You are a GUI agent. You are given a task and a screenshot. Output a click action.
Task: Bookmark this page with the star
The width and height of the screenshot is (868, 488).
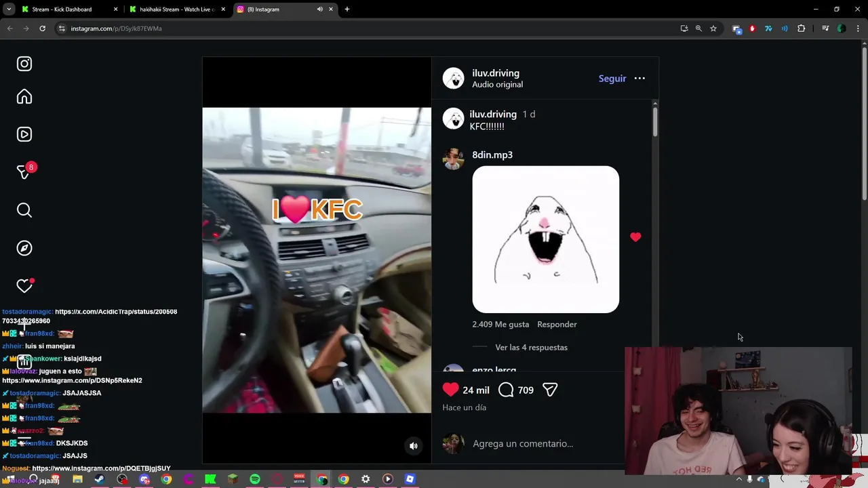coord(713,28)
